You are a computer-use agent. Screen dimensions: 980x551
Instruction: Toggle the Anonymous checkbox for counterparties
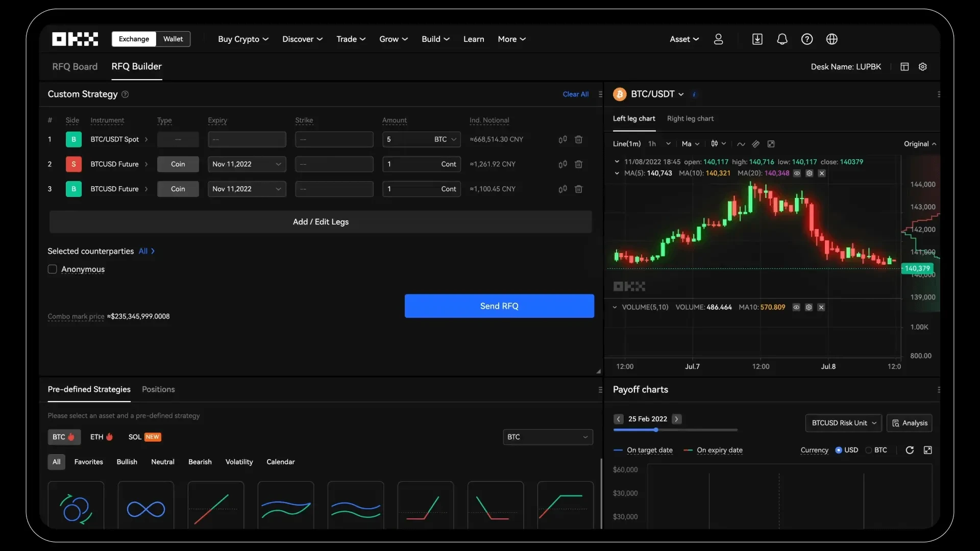click(52, 268)
